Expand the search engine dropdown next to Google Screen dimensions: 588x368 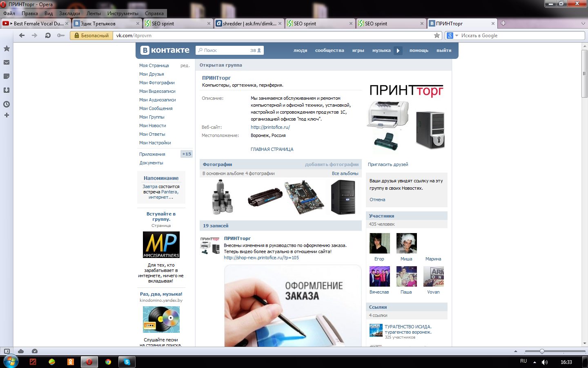[x=457, y=36]
